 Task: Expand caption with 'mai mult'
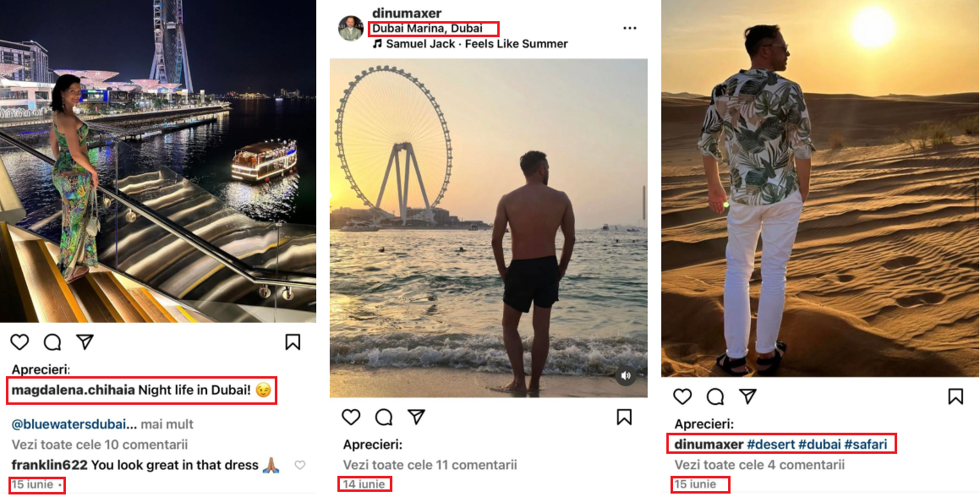[167, 423]
